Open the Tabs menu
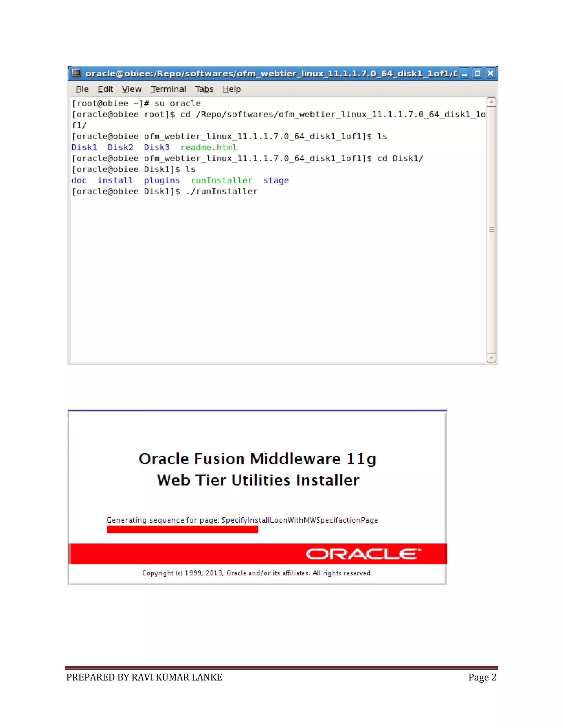The height and width of the screenshot is (728, 563). tap(204, 89)
